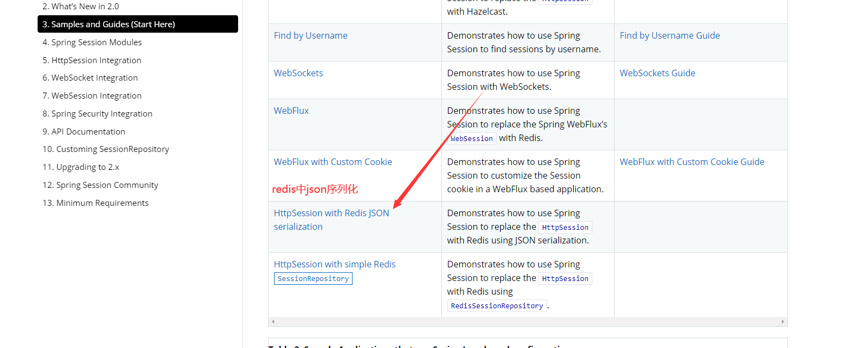Open HttpSession with simple Redis SessionRepository link
The image size is (868, 348).
pyautogui.click(x=335, y=271)
